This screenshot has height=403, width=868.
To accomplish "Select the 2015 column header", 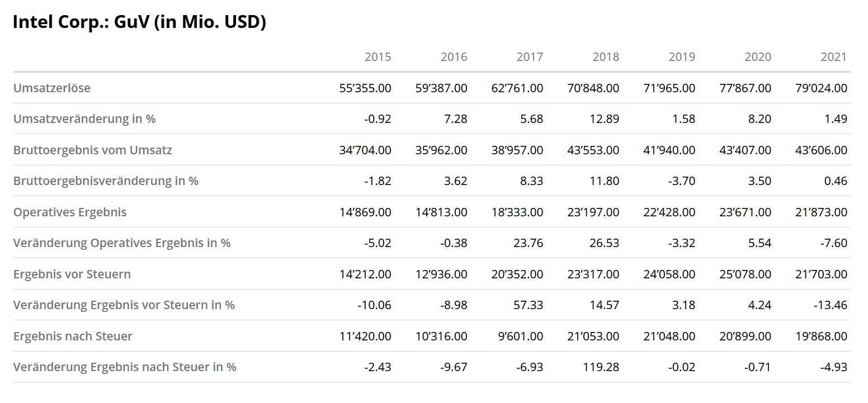I will click(x=378, y=57).
